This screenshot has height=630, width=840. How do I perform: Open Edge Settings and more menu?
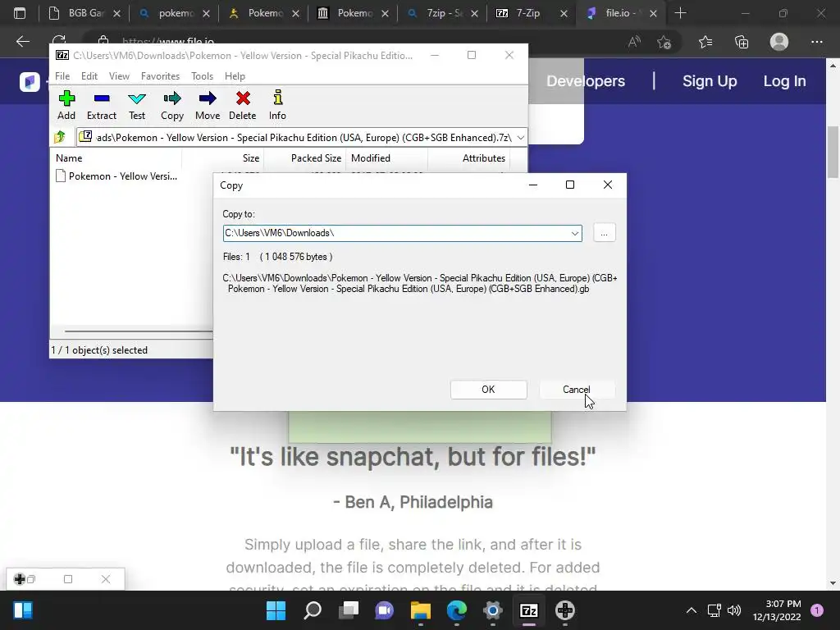(x=816, y=42)
